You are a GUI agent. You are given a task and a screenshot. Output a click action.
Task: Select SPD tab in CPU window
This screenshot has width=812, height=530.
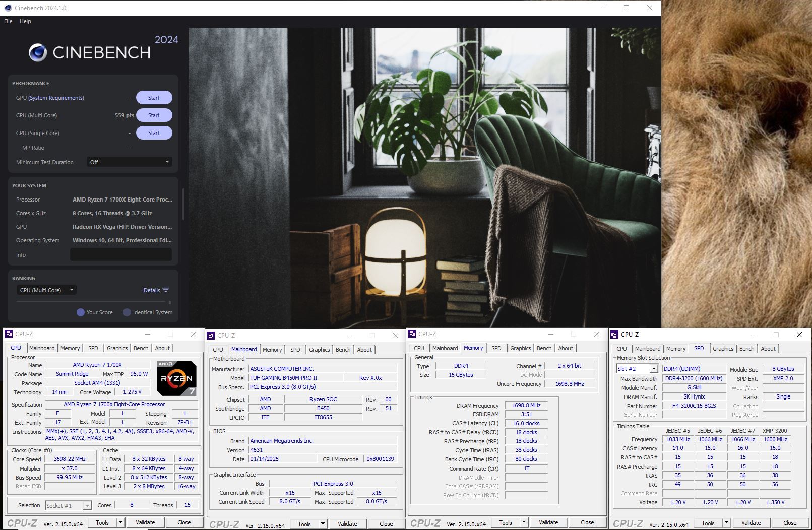(93, 348)
